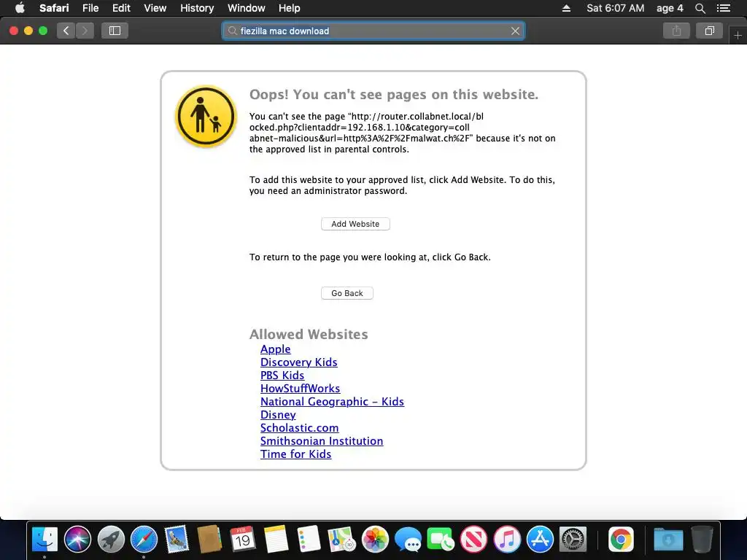Click the address bar search field
Viewport: 747px width, 560px height.
[373, 31]
